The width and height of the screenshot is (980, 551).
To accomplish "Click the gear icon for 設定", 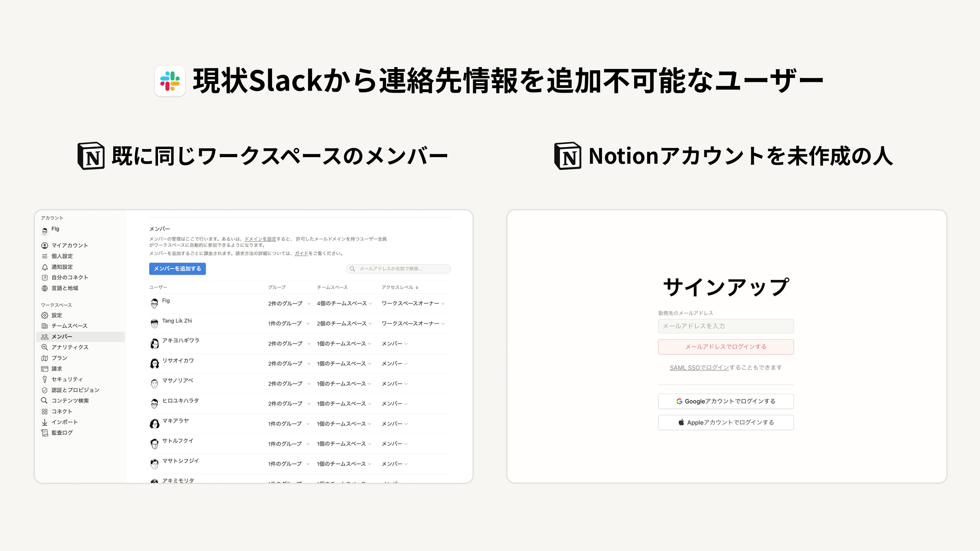I will (45, 315).
